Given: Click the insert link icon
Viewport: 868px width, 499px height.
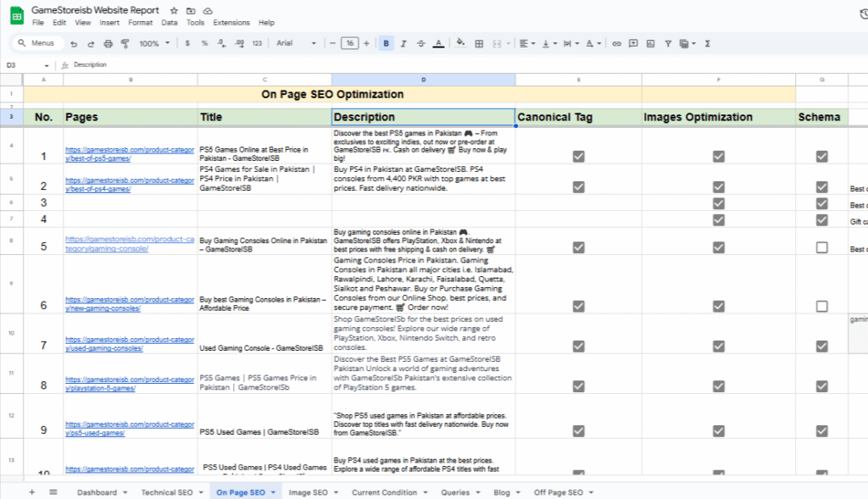Looking at the screenshot, I should 616,43.
